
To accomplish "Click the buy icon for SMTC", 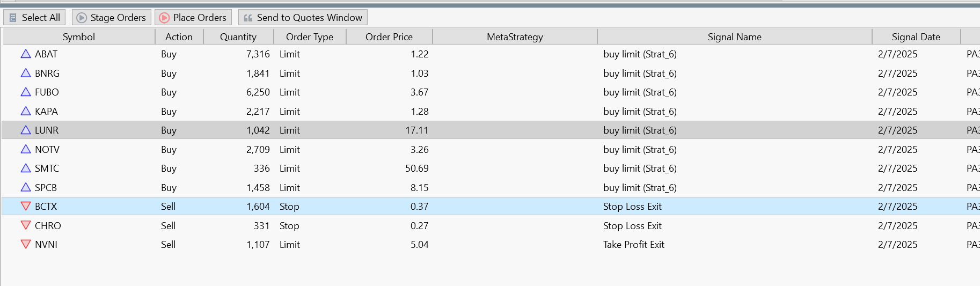I will pos(26,168).
